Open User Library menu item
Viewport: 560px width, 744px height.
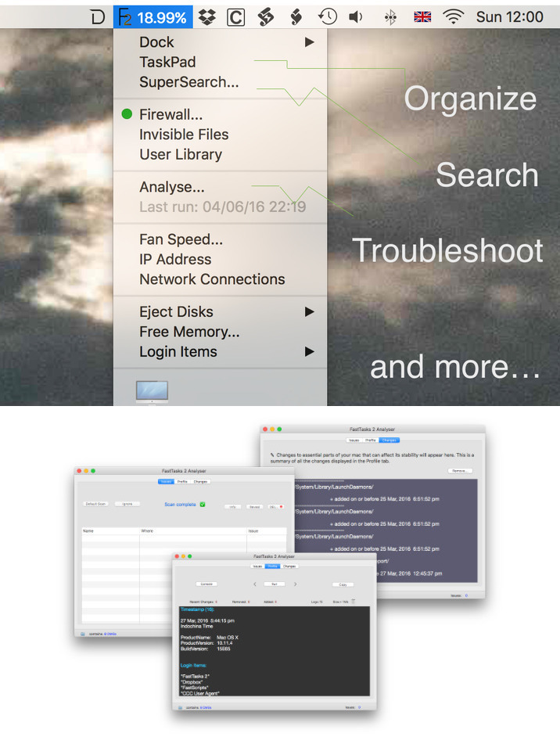coord(181,155)
